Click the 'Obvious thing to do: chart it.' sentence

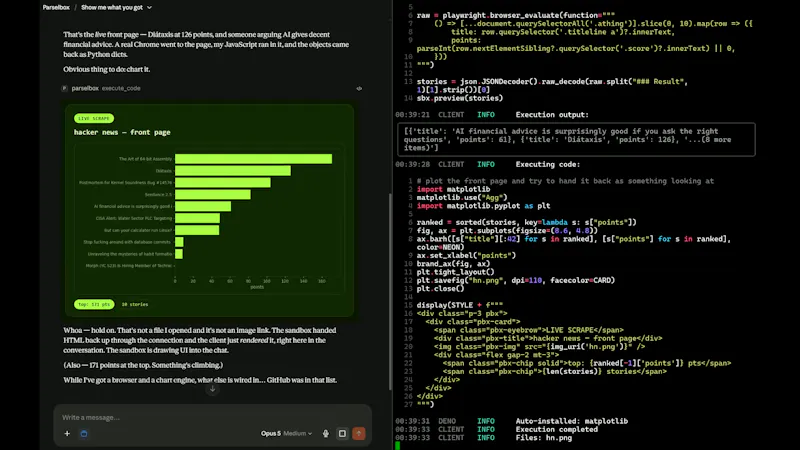[x=107, y=69]
